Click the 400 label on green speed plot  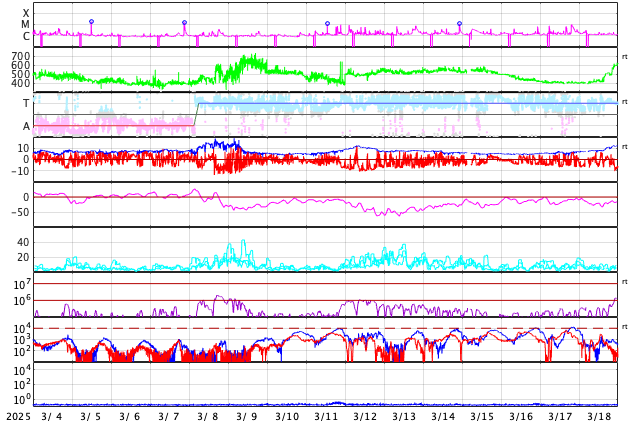click(x=21, y=83)
